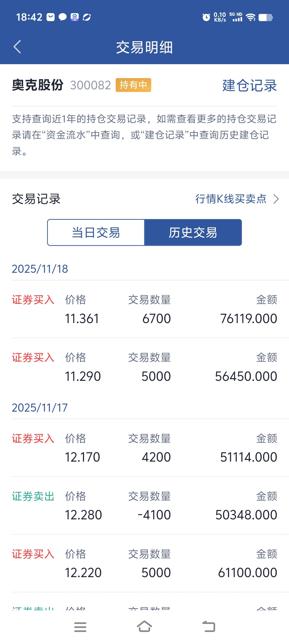Expand the chevron beside 行情K线买卖点
This screenshot has width=289, height=644.
tap(276, 199)
